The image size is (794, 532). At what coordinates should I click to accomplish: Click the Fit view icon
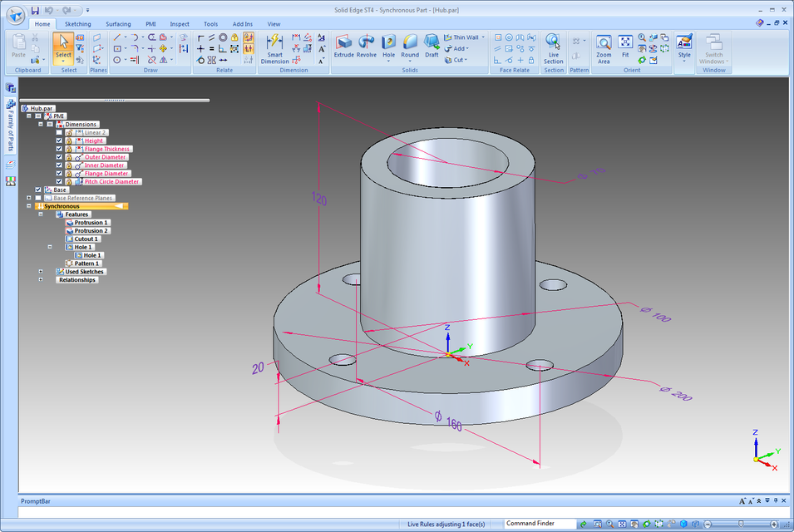tap(625, 47)
